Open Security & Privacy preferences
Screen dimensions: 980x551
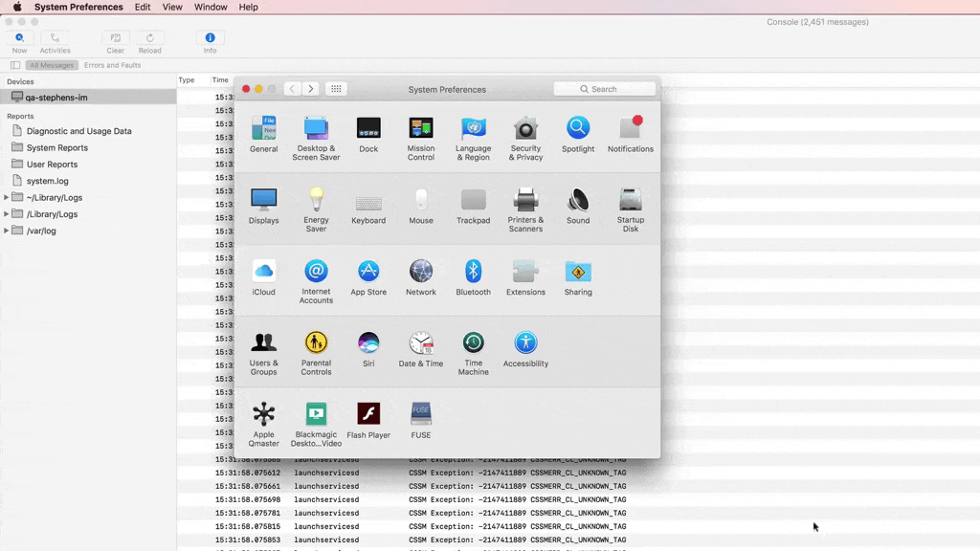(525, 129)
